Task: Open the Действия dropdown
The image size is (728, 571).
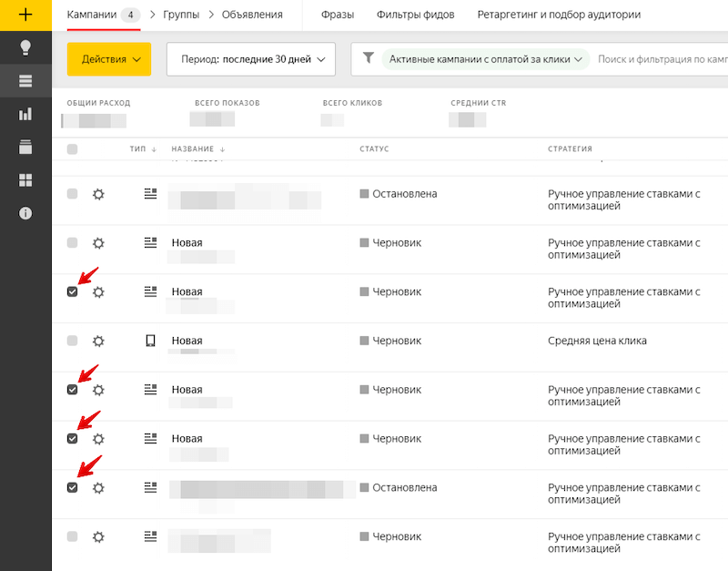Action: [x=108, y=59]
